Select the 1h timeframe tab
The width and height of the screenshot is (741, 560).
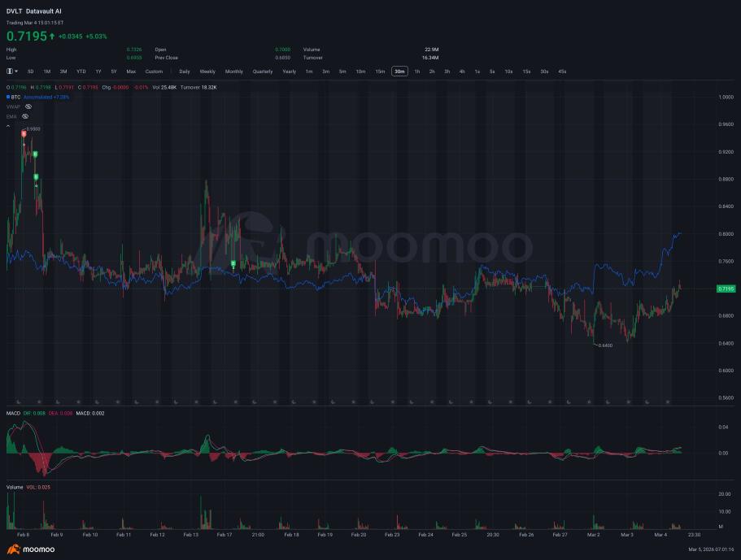[416, 72]
